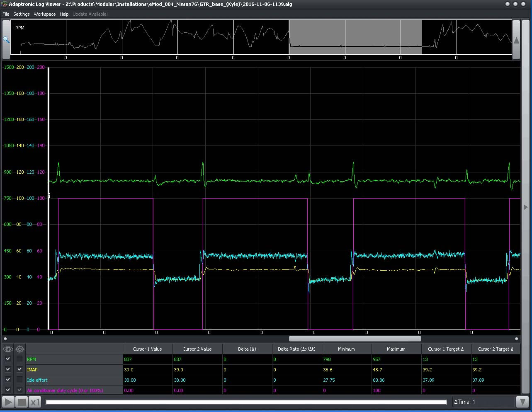Stop log playback with the Stop button

tap(22, 402)
